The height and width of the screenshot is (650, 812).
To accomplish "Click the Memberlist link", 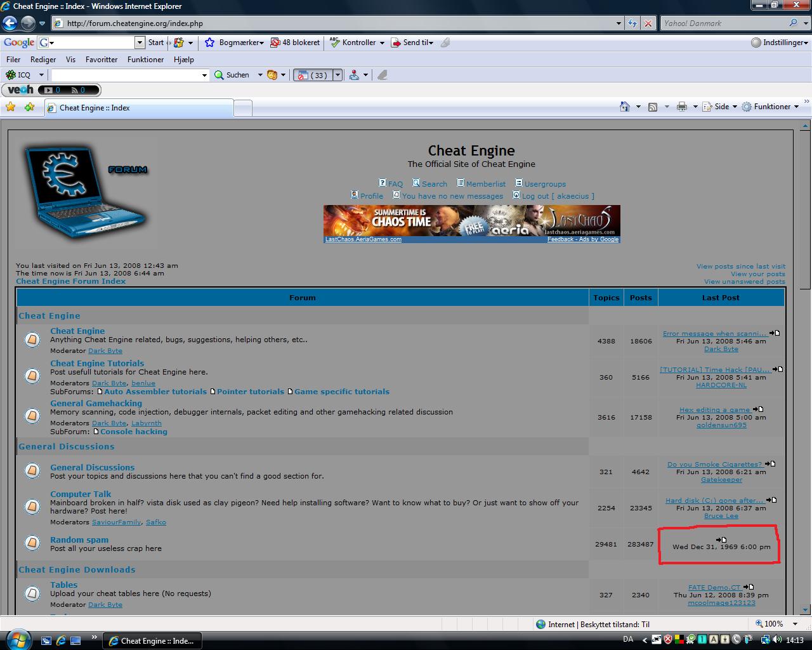I will (485, 183).
